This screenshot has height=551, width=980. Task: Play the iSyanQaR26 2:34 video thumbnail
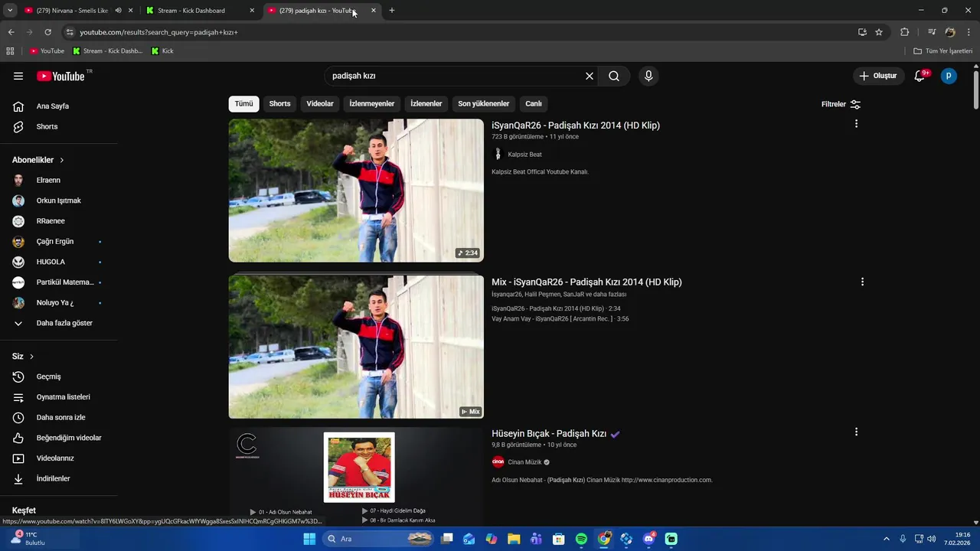point(356,191)
